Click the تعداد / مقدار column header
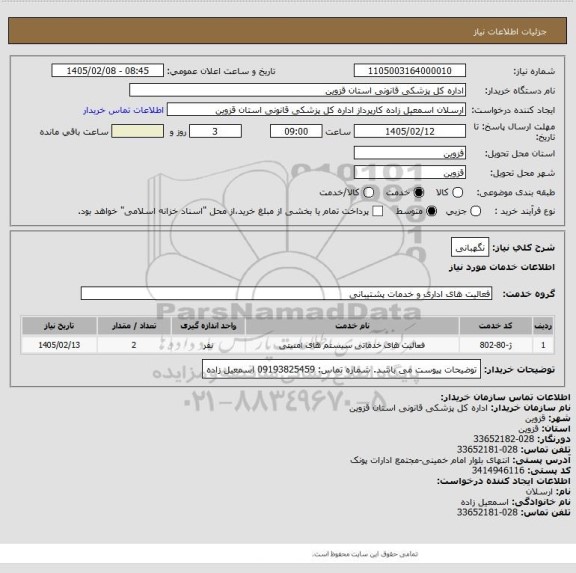The width and height of the screenshot is (576, 573). pyautogui.click(x=134, y=326)
